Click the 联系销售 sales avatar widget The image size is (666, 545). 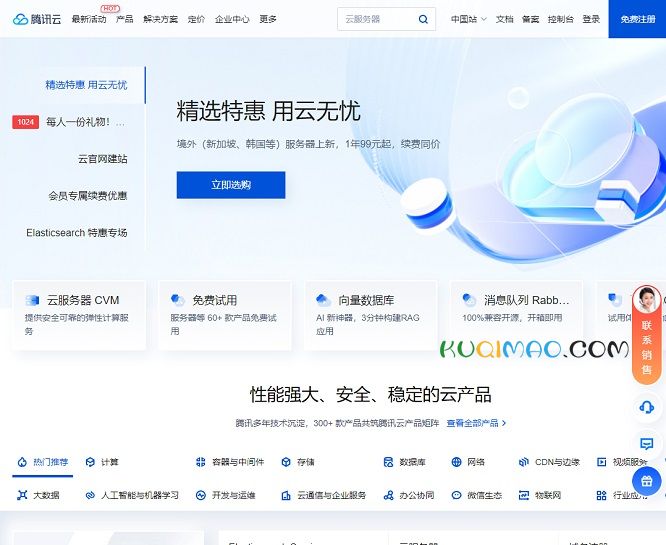tap(646, 335)
